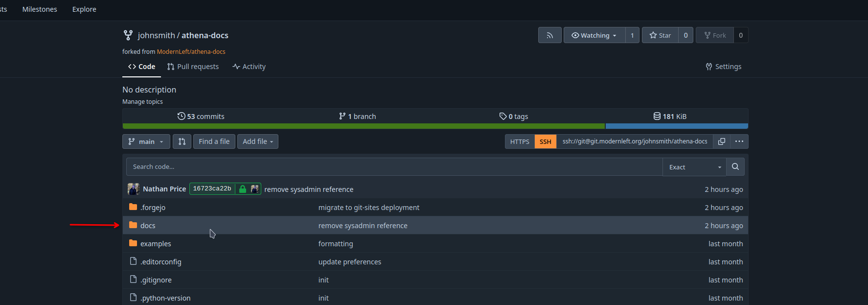
Task: Open the .editorconfig file
Action: (160, 262)
